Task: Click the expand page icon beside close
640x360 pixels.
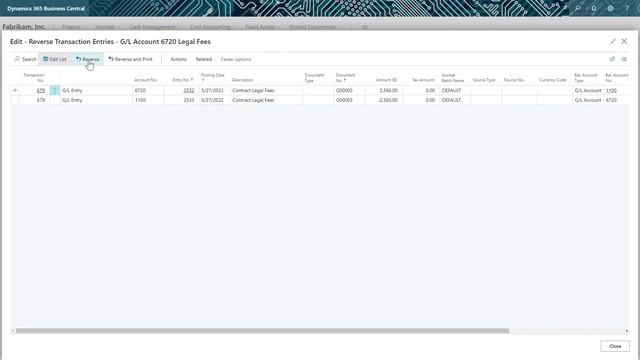Action: 613,41
